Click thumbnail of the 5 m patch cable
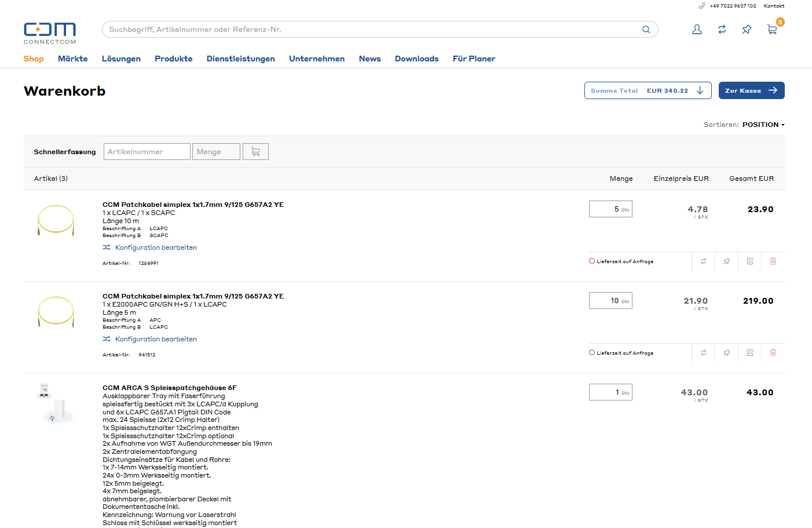812x528 pixels. point(56,312)
